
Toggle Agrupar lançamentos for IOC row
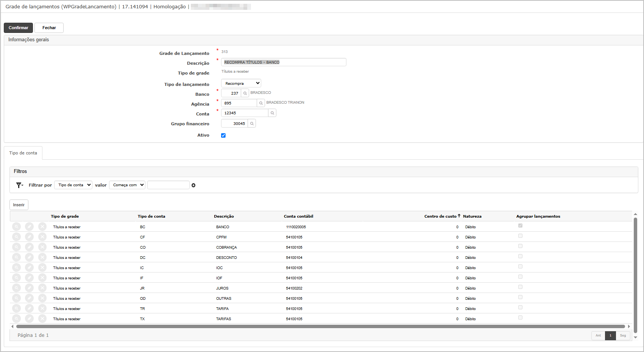click(520, 266)
